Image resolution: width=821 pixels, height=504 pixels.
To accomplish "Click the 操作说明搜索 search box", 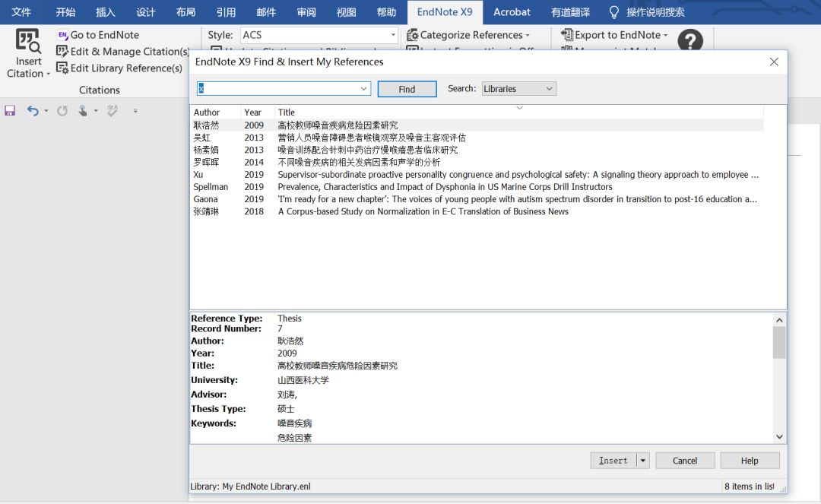I will coord(655,12).
